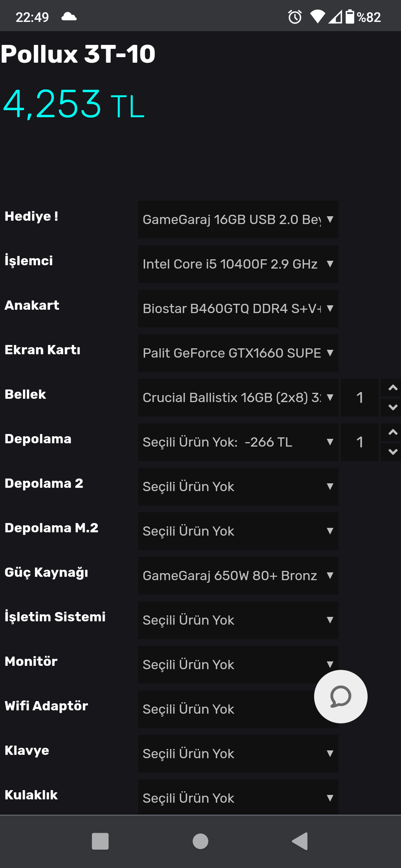Tap the Android home circle button
The image size is (401, 868).
pos(200,841)
